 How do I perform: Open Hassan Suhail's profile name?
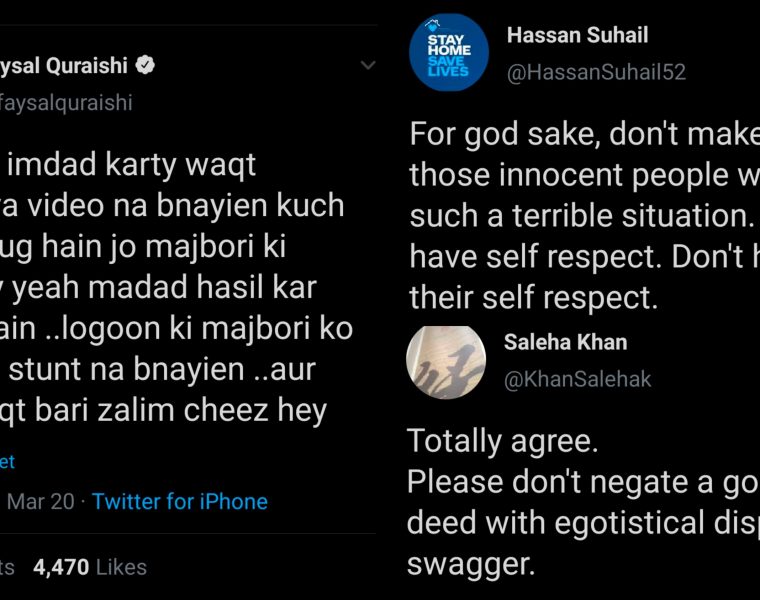coord(577,36)
